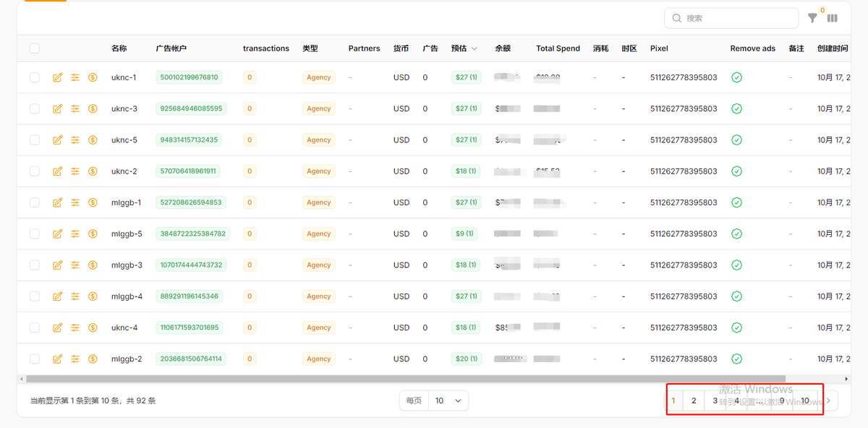Select the checkbox for mlggb-5 row
868x428 pixels.
(35, 234)
